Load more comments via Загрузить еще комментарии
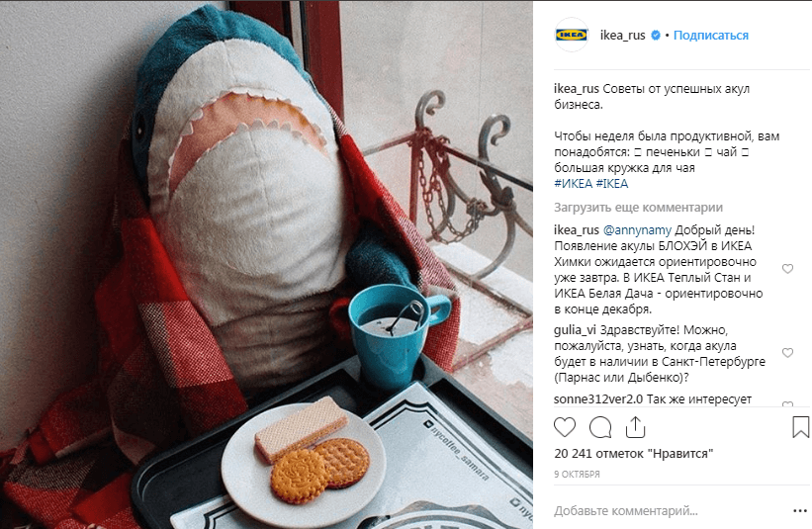Viewport: 812px width, 529px height. point(638,208)
